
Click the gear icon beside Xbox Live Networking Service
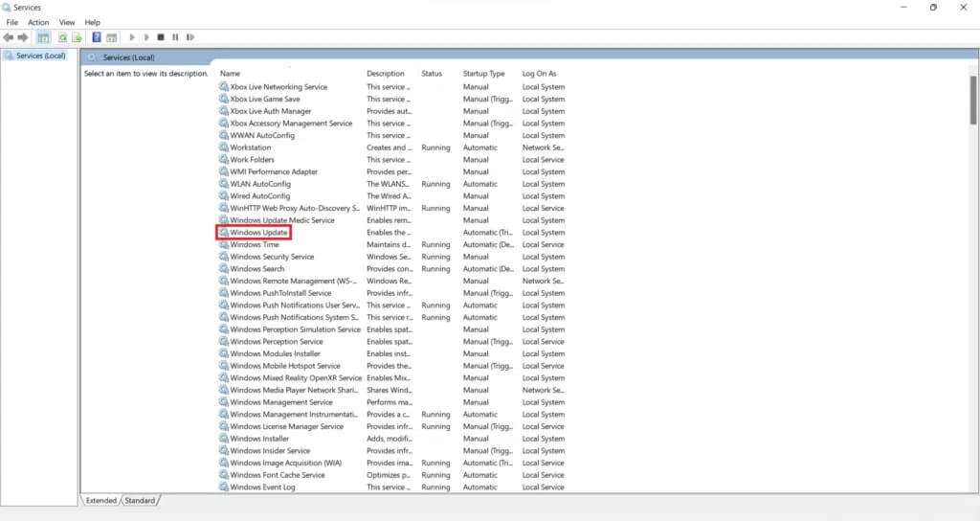(x=224, y=87)
